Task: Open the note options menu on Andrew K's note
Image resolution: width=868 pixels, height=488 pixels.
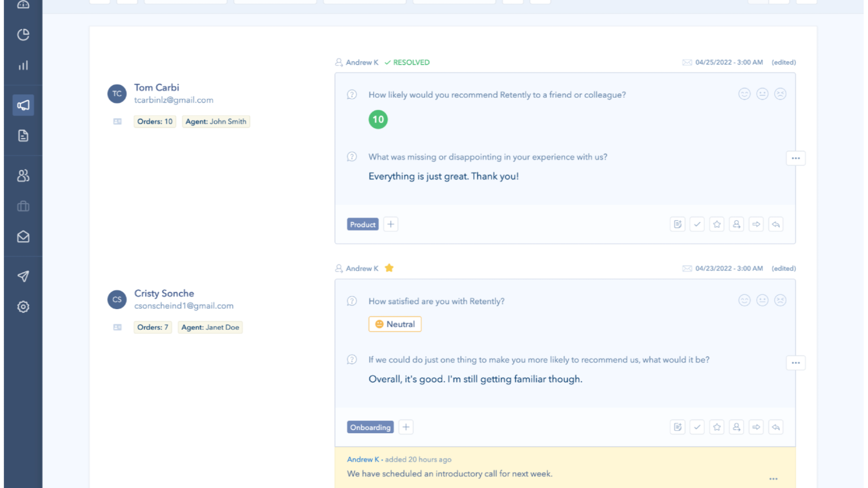Action: tap(773, 479)
